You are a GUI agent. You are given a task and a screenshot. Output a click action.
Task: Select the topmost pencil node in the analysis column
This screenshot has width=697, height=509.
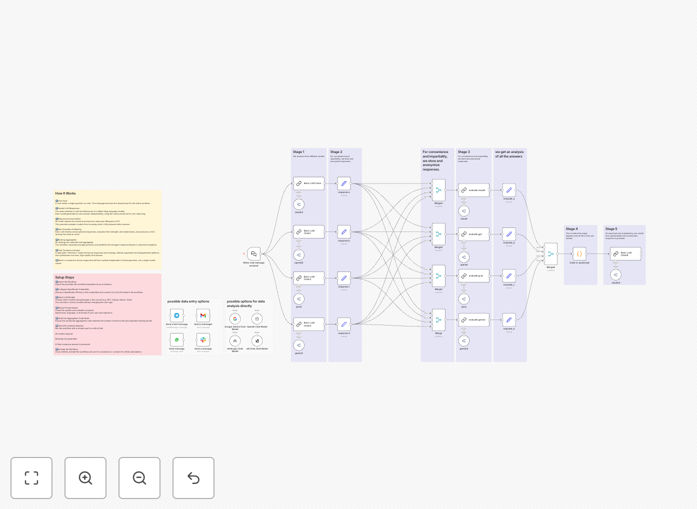coord(509,190)
